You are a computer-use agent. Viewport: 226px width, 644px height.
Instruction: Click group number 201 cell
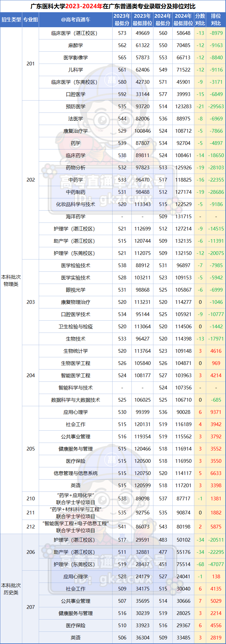pos(30,64)
